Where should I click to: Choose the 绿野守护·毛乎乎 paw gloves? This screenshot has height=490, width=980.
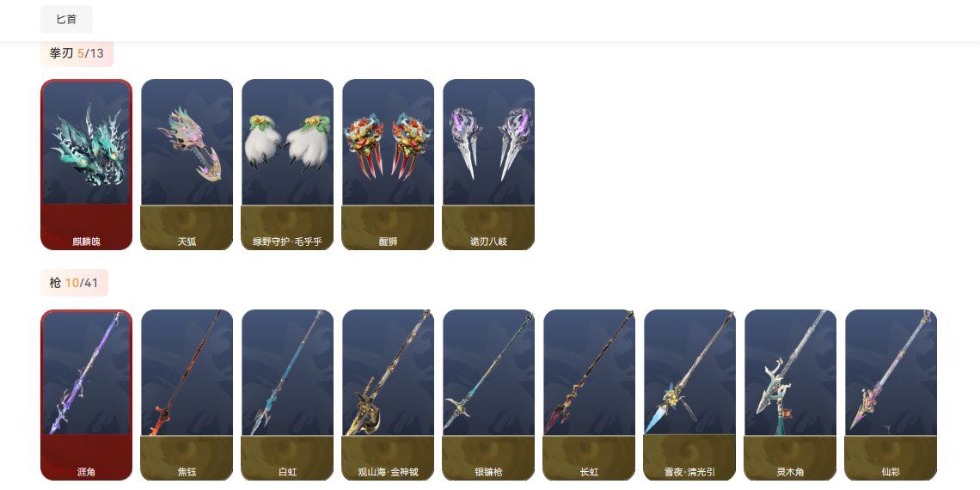pos(287,164)
